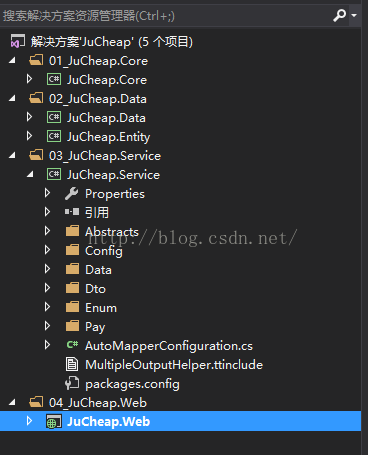
Task: Expand the Abstracts folder
Action: (x=47, y=231)
